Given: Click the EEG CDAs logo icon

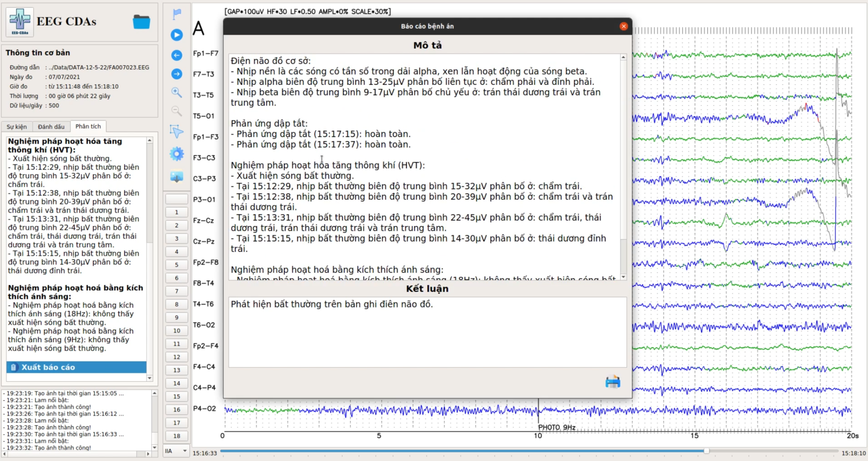Looking at the screenshot, I should pyautogui.click(x=20, y=22).
